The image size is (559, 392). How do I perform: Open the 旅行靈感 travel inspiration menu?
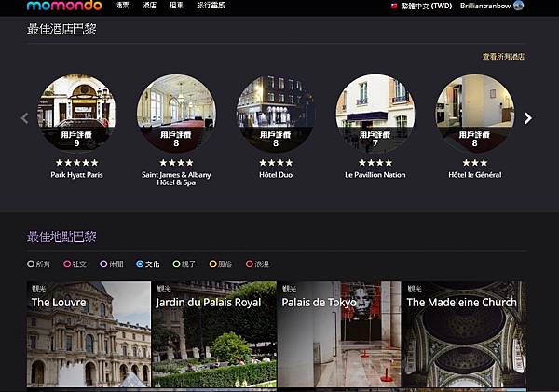click(x=211, y=6)
